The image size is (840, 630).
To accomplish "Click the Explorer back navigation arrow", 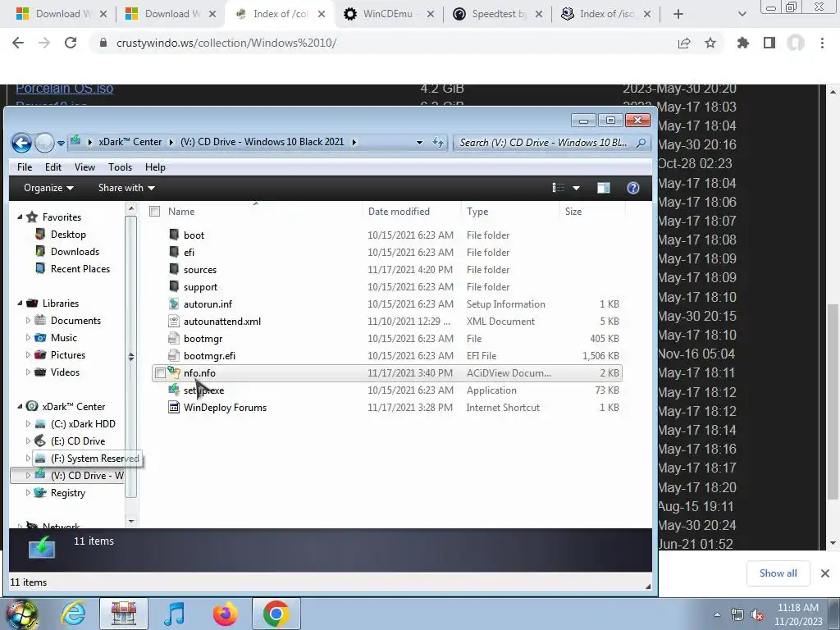I will pyautogui.click(x=21, y=143).
